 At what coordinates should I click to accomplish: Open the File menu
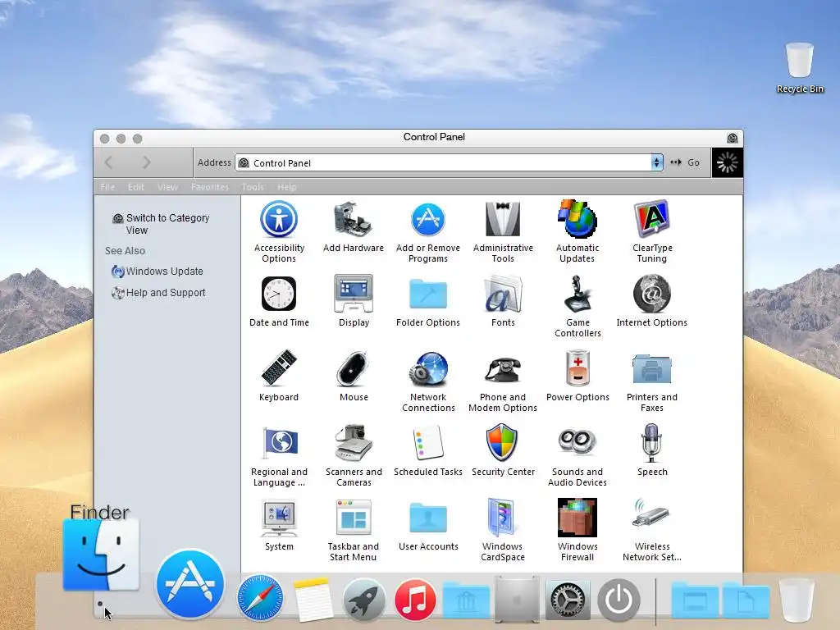(x=107, y=187)
